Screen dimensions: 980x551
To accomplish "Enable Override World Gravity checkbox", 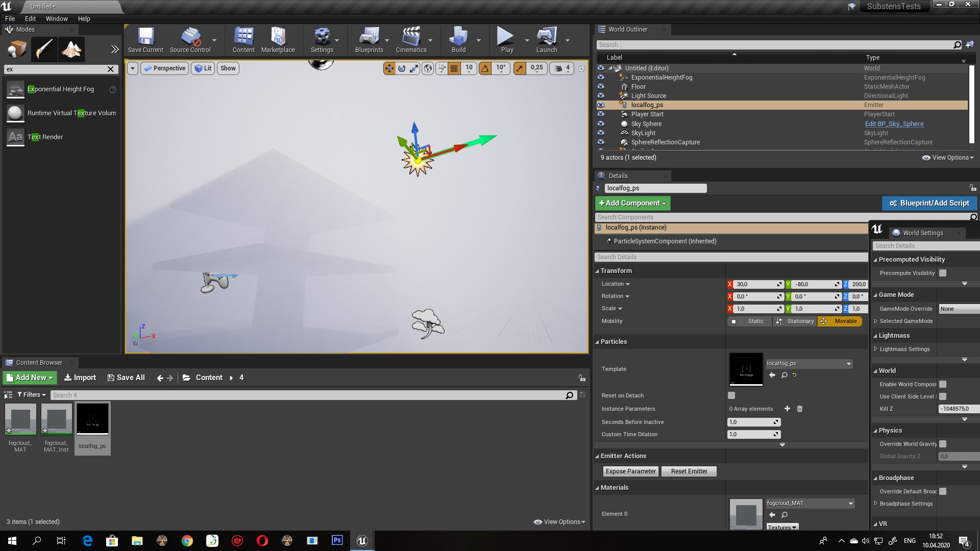I will [943, 444].
